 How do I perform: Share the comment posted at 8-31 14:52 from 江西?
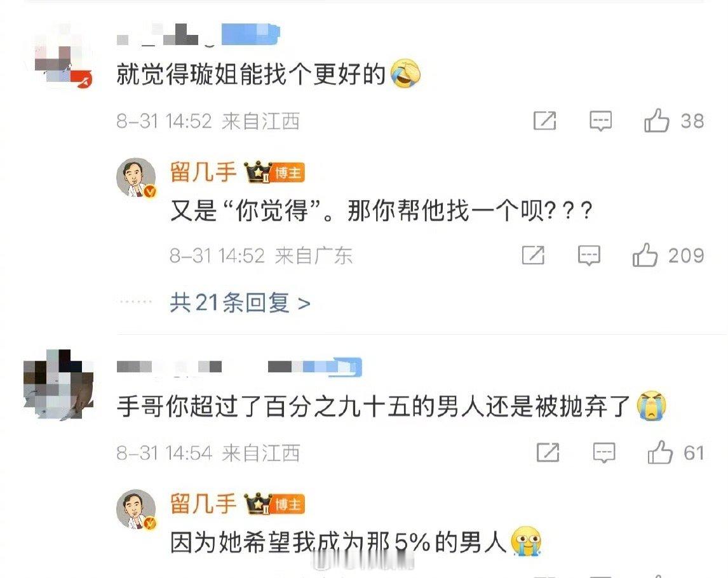coord(544,121)
